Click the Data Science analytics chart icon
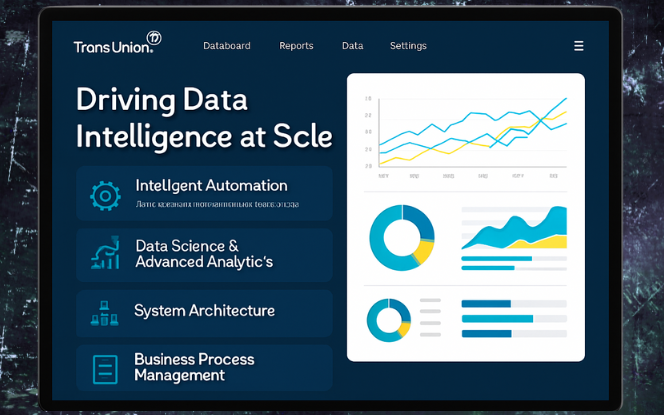 pyautogui.click(x=104, y=254)
